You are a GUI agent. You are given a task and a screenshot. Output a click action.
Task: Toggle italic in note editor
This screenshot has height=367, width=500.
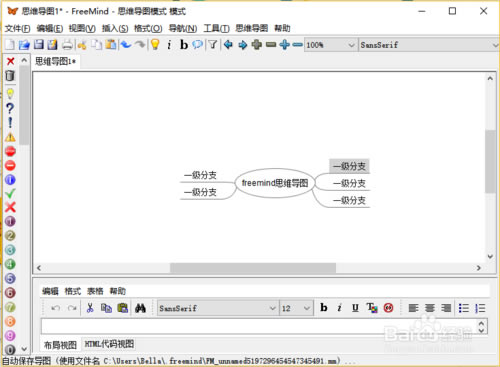[x=339, y=308]
